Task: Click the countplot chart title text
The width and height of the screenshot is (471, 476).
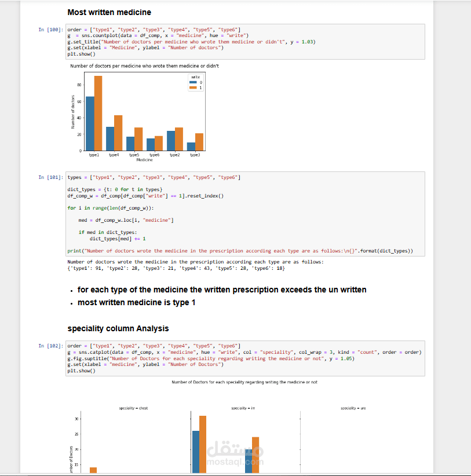Action: pyautogui.click(x=145, y=66)
